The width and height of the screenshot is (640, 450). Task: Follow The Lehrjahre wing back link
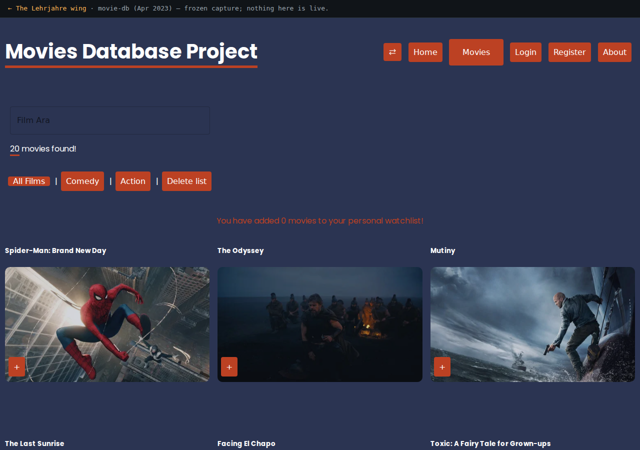coord(47,8)
